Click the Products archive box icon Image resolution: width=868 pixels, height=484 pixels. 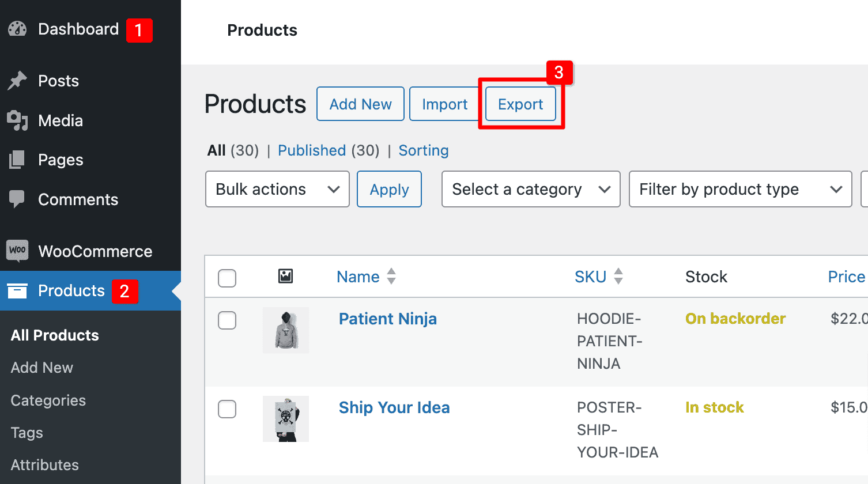17,291
